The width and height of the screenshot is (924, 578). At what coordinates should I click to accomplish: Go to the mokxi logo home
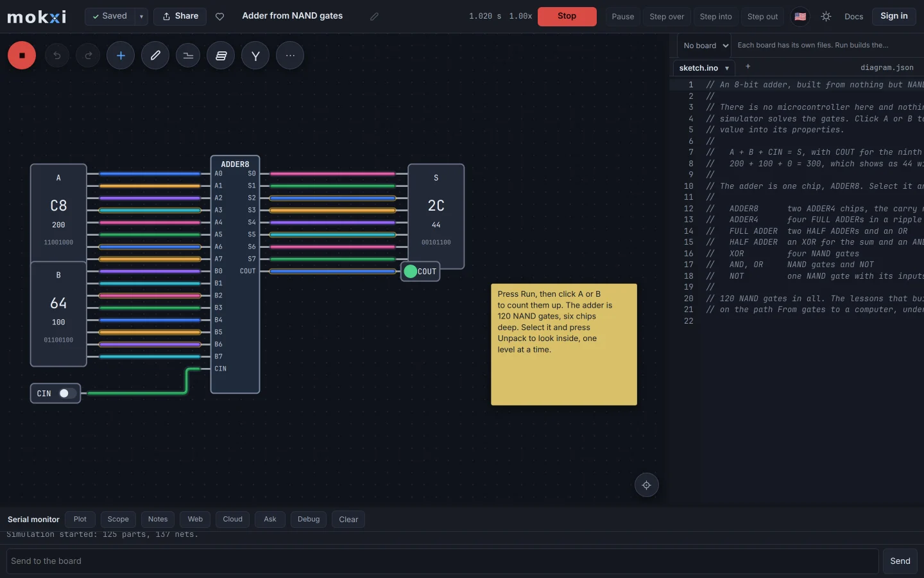[x=37, y=17]
